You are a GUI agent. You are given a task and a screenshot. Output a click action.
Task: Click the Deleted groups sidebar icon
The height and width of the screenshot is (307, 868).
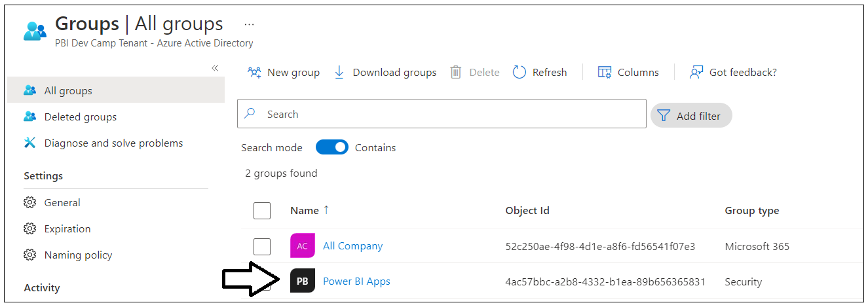point(29,117)
